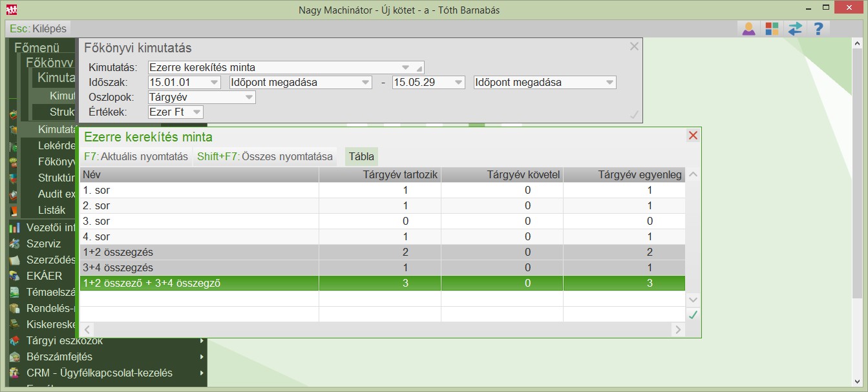Select Lekérde item in sidebar menu
868x392 pixels.
point(56,145)
